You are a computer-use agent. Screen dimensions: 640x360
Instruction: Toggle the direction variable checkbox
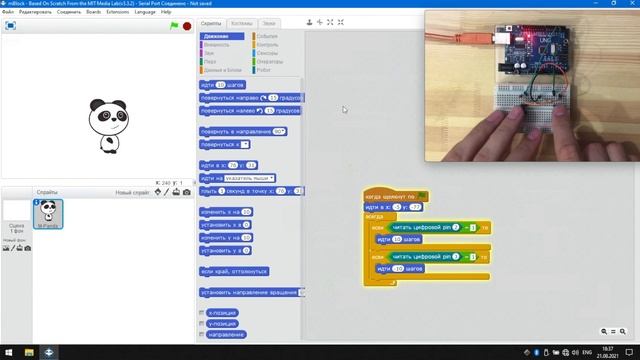coord(201,334)
